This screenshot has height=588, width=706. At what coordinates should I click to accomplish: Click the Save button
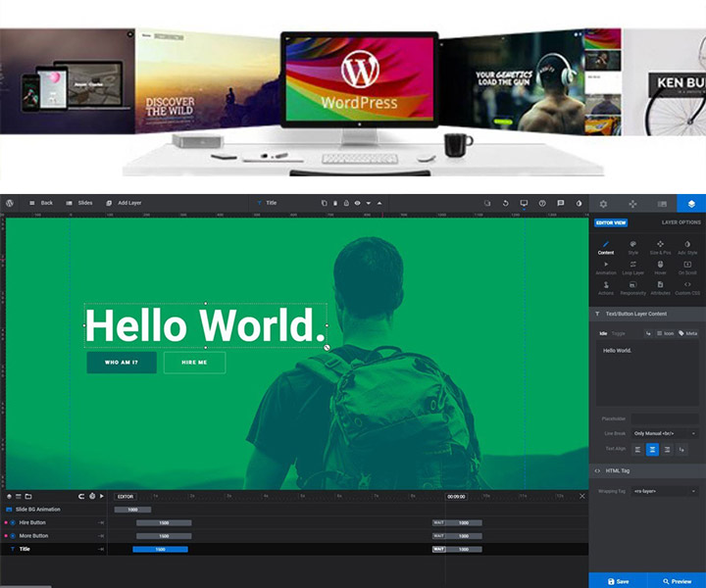click(x=618, y=581)
